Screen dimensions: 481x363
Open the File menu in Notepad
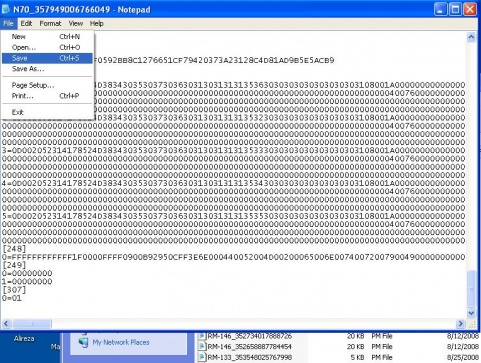pos(8,23)
